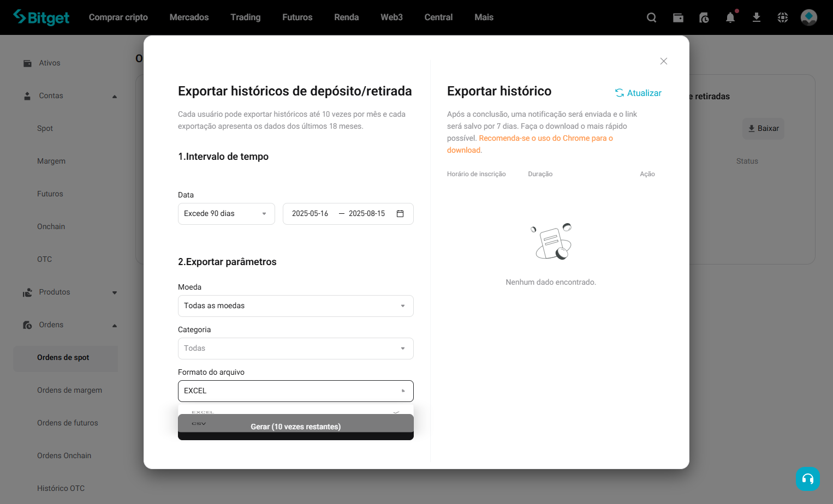Click the Baixar button behind dialog
The image size is (833, 504).
pos(763,129)
